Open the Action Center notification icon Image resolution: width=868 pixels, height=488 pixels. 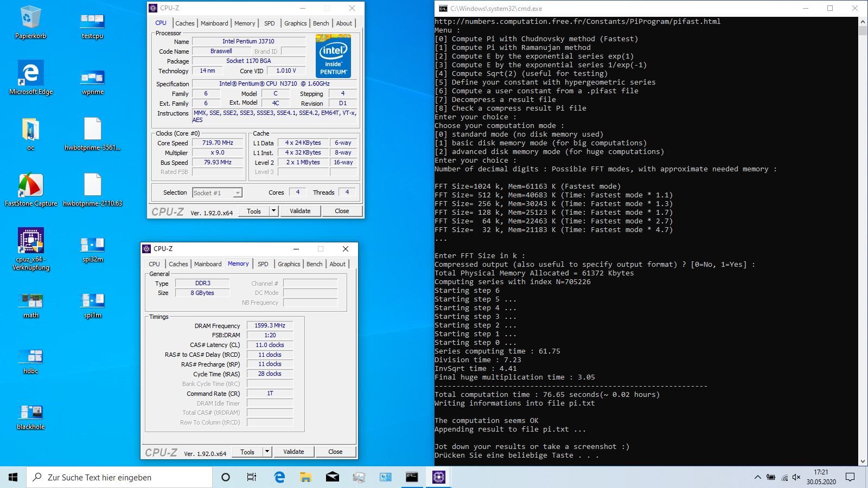[x=850, y=477]
